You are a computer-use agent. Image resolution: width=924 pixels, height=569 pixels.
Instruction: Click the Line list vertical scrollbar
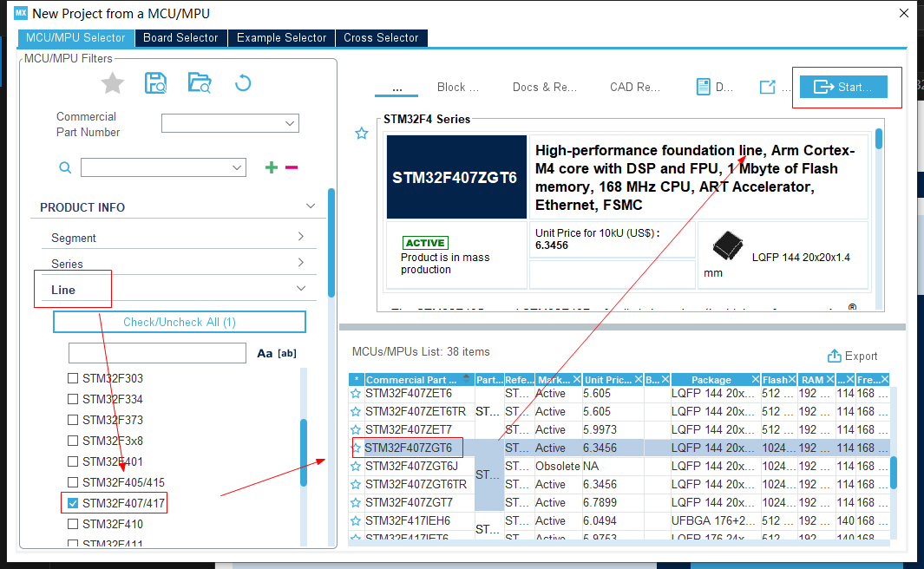click(x=304, y=453)
